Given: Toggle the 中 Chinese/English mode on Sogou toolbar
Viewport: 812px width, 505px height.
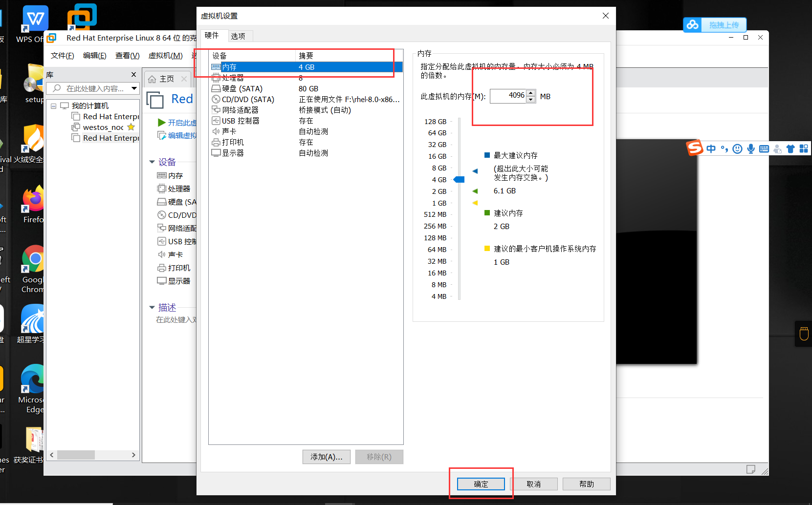Looking at the screenshot, I should (x=711, y=149).
